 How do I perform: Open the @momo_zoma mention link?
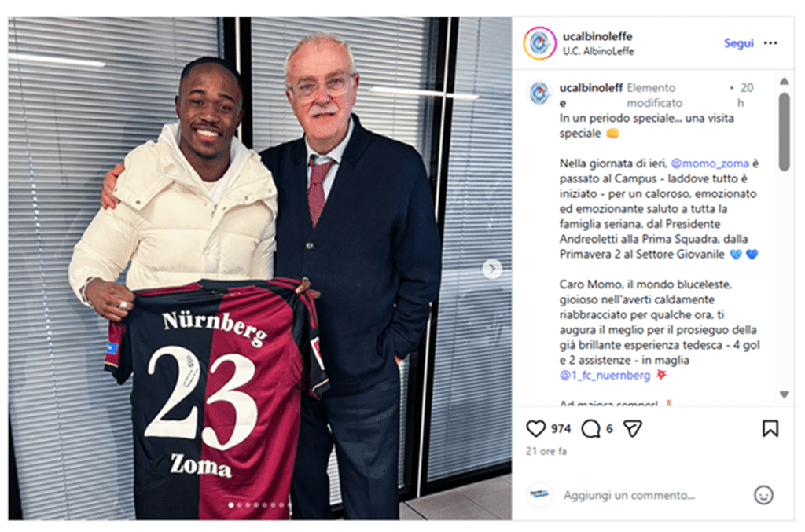[x=710, y=163]
